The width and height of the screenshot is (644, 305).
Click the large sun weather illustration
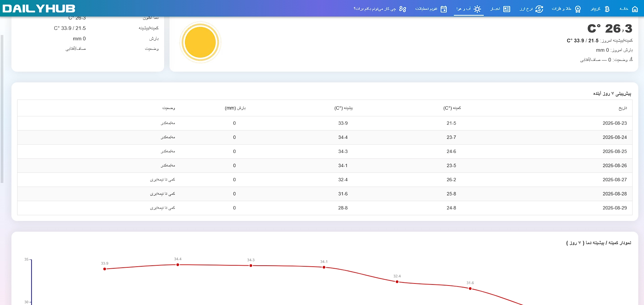pos(200,42)
